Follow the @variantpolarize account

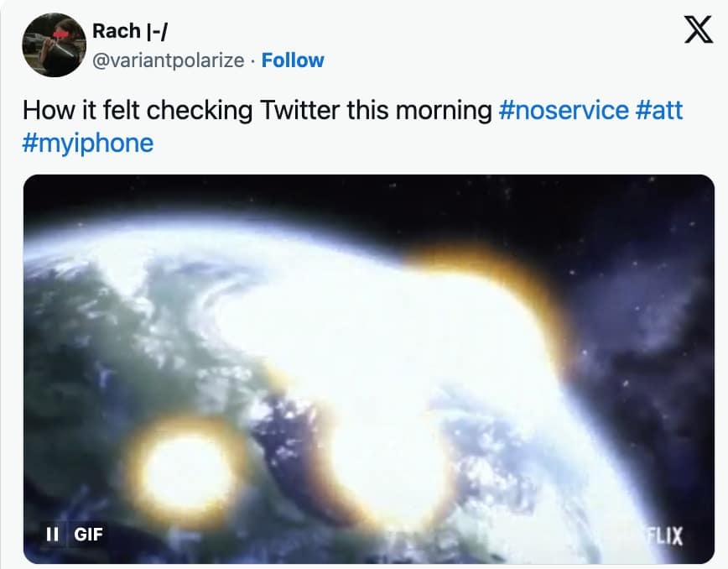click(293, 60)
